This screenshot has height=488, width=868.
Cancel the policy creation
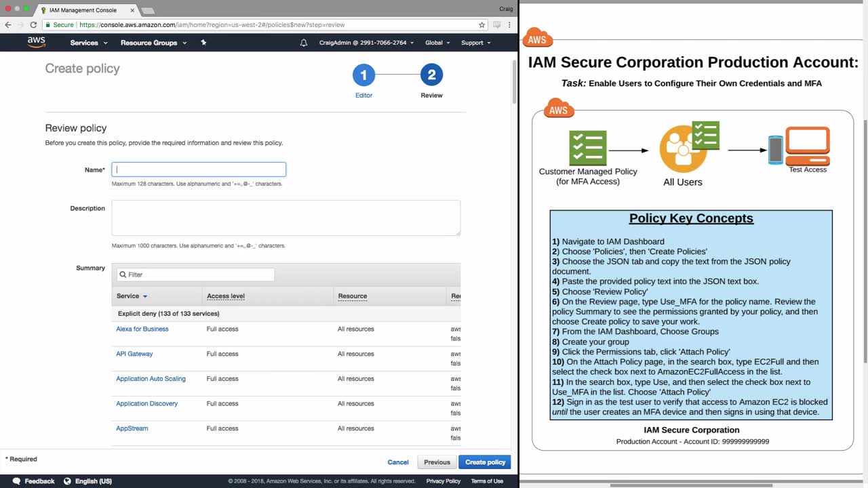pyautogui.click(x=398, y=462)
